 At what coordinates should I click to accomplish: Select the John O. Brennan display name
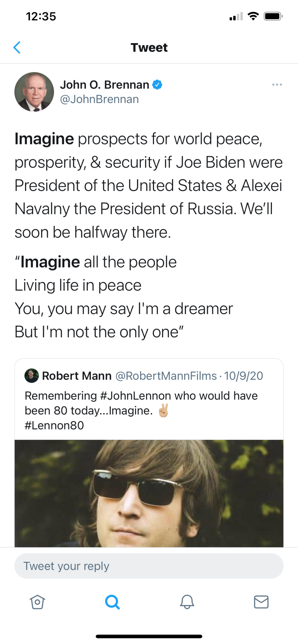pyautogui.click(x=105, y=85)
